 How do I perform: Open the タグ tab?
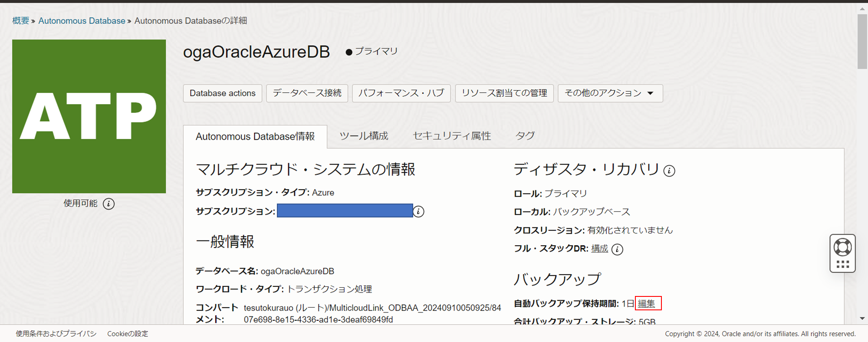pos(525,136)
